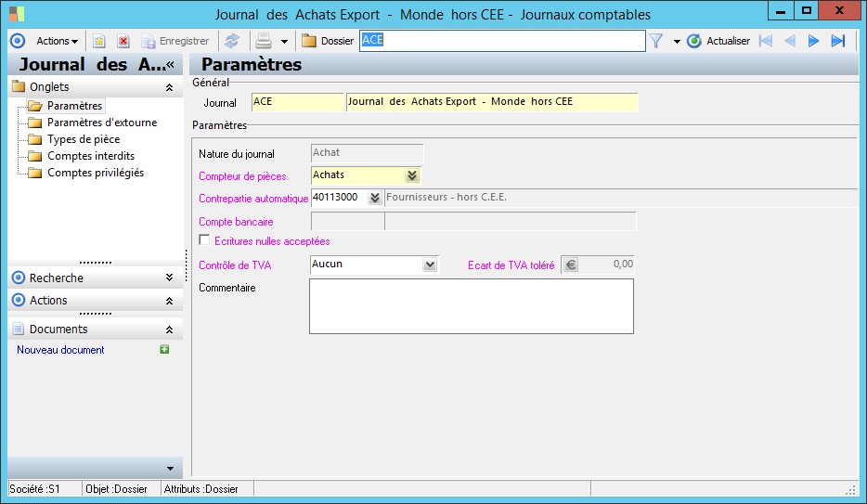
Task: Go to the last record
Action: click(838, 41)
